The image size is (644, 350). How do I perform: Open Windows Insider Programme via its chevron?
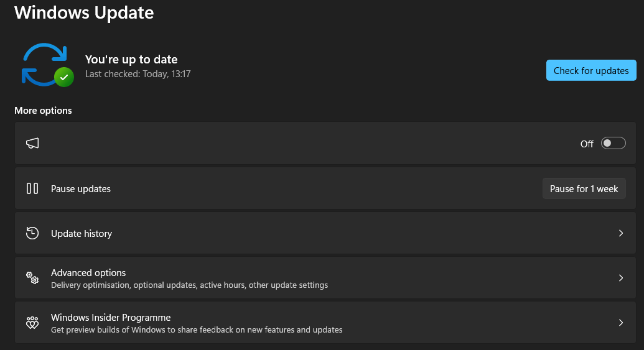click(621, 323)
